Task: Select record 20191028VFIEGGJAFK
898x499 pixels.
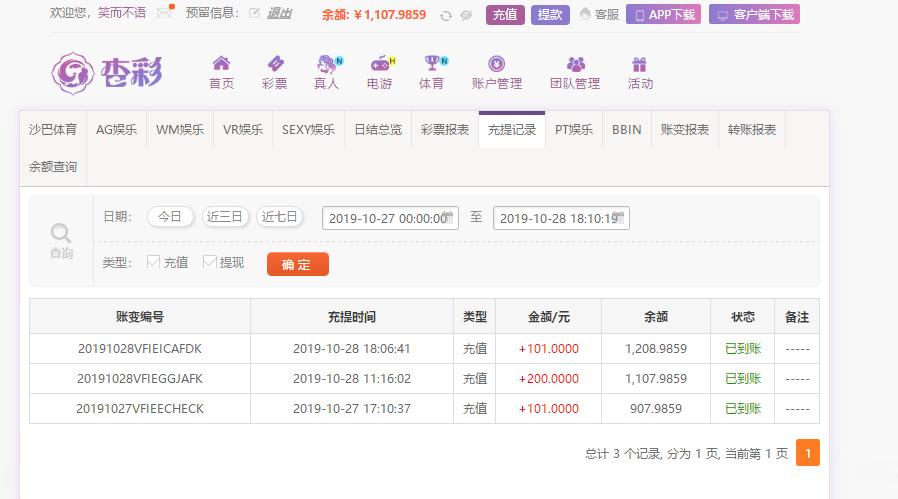Action: click(140, 379)
